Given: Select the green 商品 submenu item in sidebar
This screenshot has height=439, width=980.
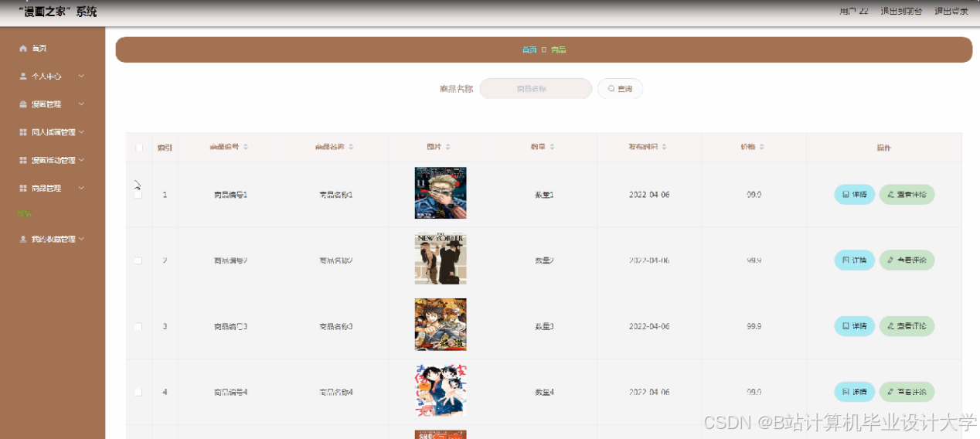Looking at the screenshot, I should point(25,213).
